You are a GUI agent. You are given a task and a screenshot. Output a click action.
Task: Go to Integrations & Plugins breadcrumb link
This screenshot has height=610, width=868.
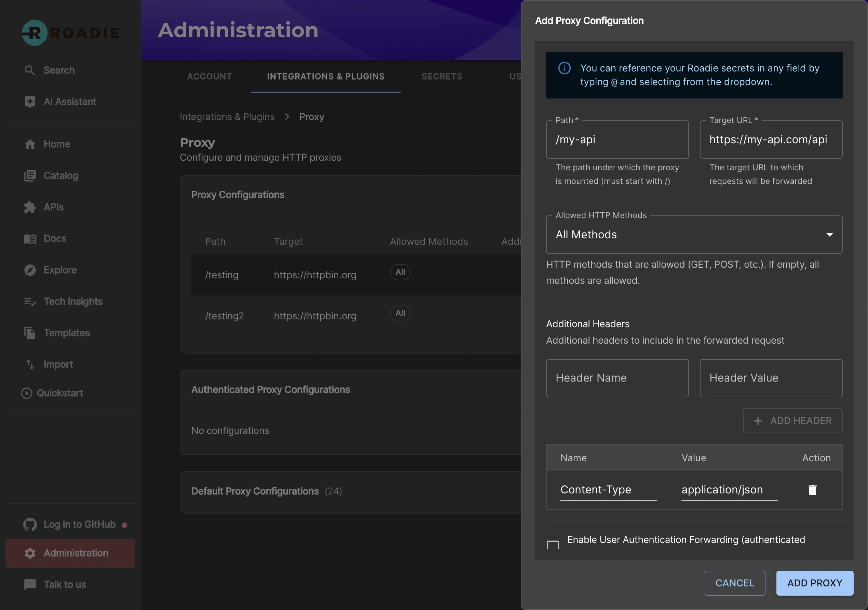227,117
